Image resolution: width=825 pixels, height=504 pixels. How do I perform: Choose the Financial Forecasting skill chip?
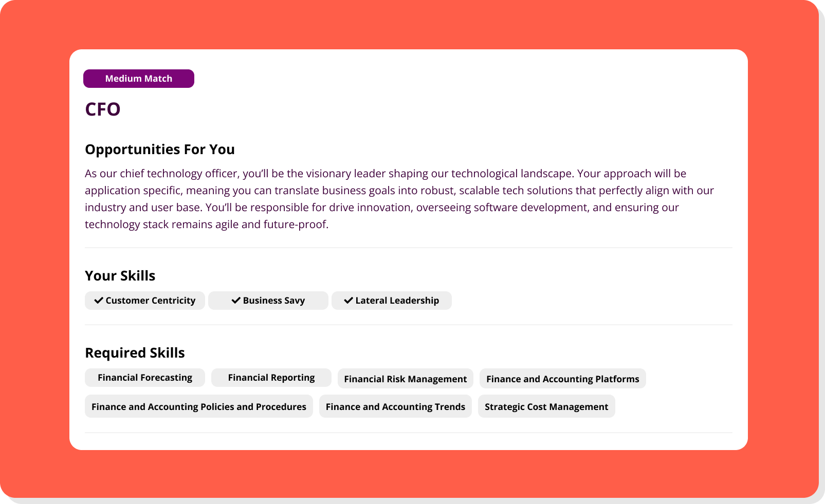coord(145,378)
